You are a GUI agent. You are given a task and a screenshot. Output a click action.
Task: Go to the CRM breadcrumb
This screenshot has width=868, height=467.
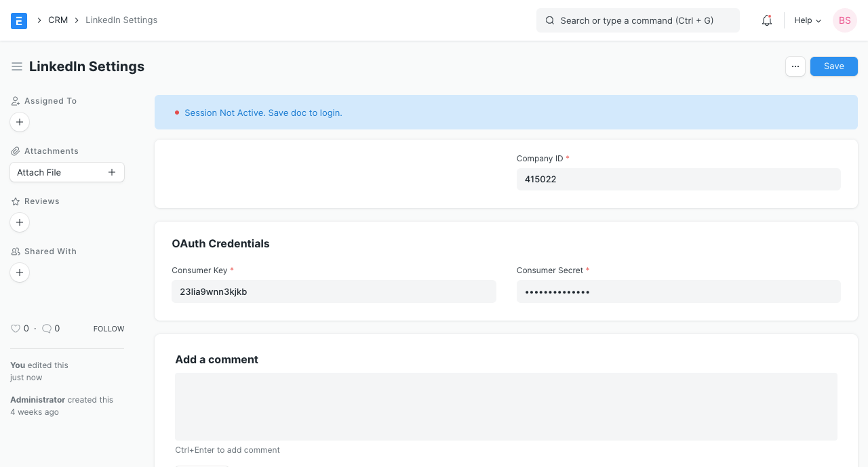[x=58, y=20]
